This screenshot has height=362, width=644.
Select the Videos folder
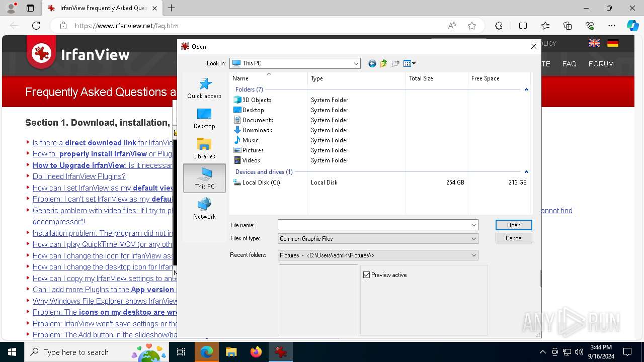click(247, 160)
